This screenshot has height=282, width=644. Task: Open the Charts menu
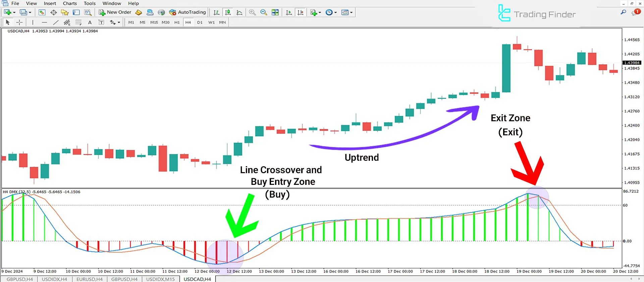click(70, 3)
